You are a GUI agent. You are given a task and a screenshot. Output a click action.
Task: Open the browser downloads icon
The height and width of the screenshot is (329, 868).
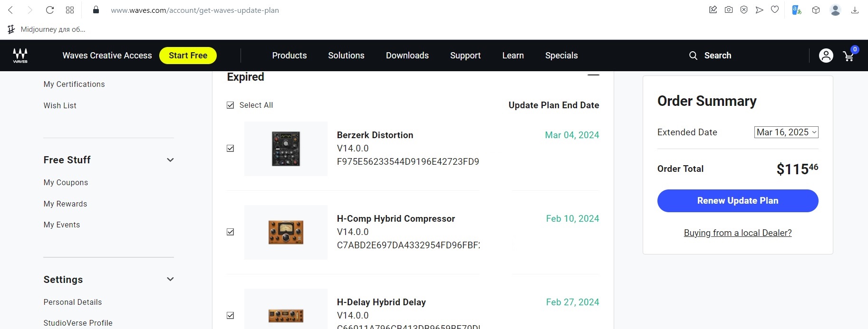(855, 10)
